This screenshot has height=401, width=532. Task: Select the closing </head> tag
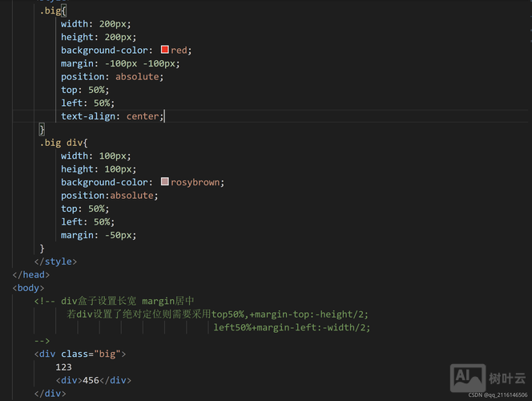tap(30, 274)
